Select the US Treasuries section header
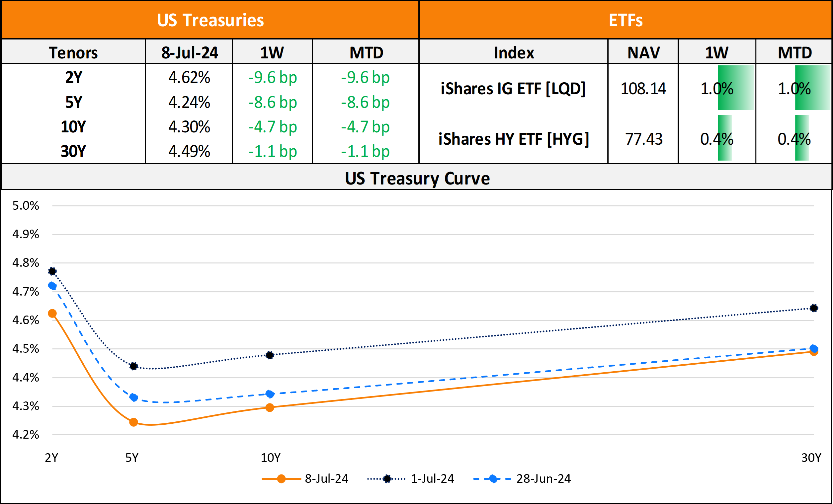Image resolution: width=833 pixels, height=504 pixels. pyautogui.click(x=210, y=20)
